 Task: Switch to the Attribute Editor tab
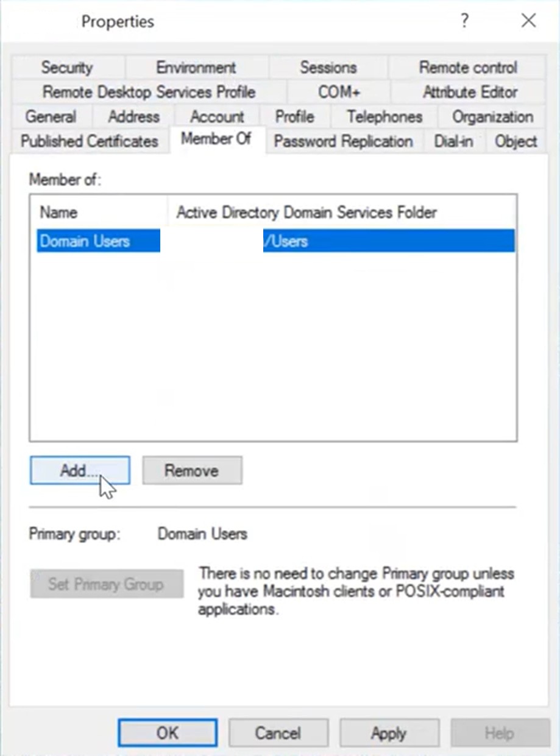click(x=470, y=92)
